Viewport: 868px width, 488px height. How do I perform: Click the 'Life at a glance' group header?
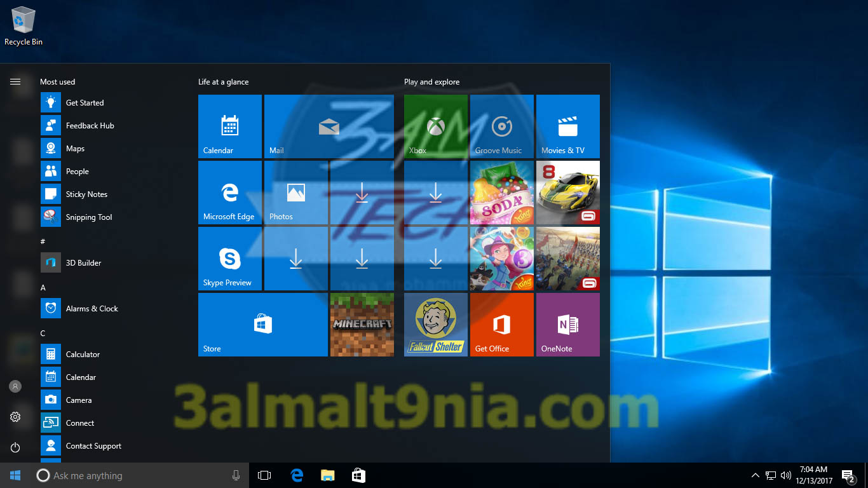(224, 82)
